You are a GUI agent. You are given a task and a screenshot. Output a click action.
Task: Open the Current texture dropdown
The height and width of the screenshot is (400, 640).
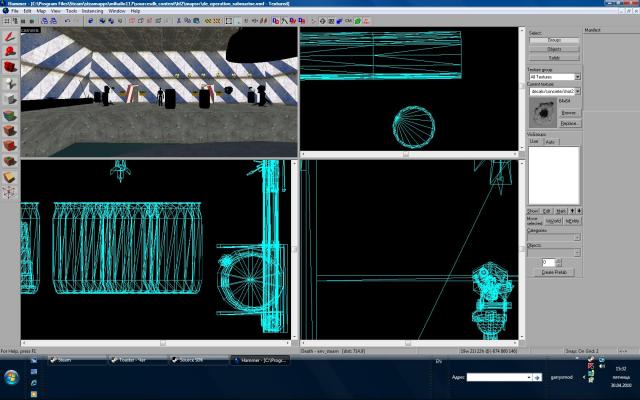click(x=577, y=90)
